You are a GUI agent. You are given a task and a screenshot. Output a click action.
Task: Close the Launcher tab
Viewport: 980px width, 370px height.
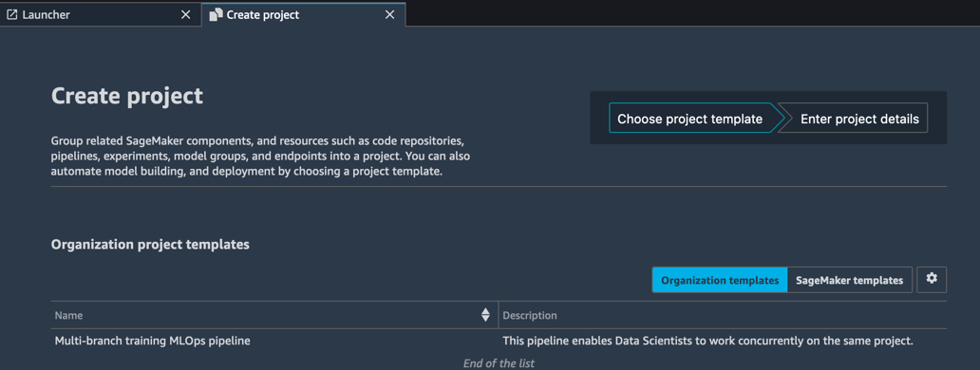coord(185,15)
